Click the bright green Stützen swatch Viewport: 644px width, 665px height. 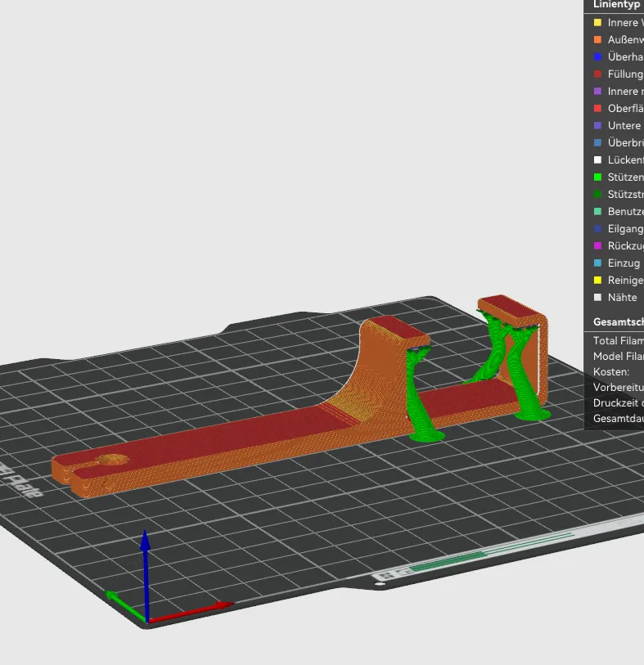597,177
